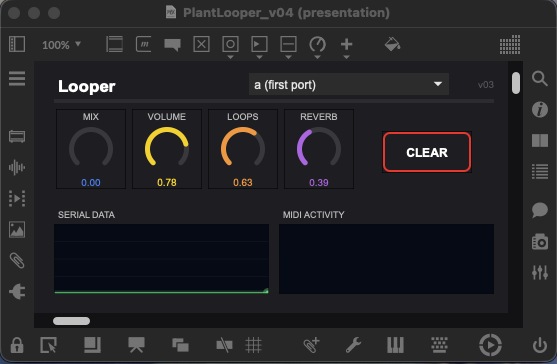Open the video clips browser in sidebar
The height and width of the screenshot is (364, 557).
coord(17,199)
